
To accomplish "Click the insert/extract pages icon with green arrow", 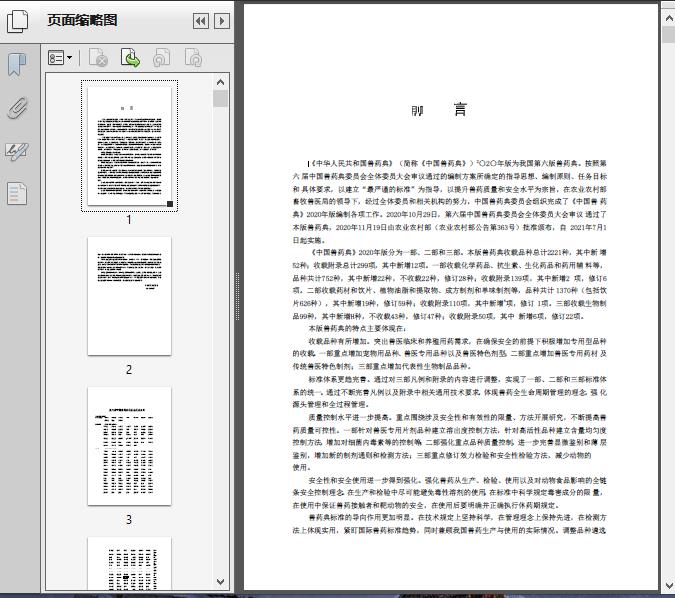I will pos(130,58).
